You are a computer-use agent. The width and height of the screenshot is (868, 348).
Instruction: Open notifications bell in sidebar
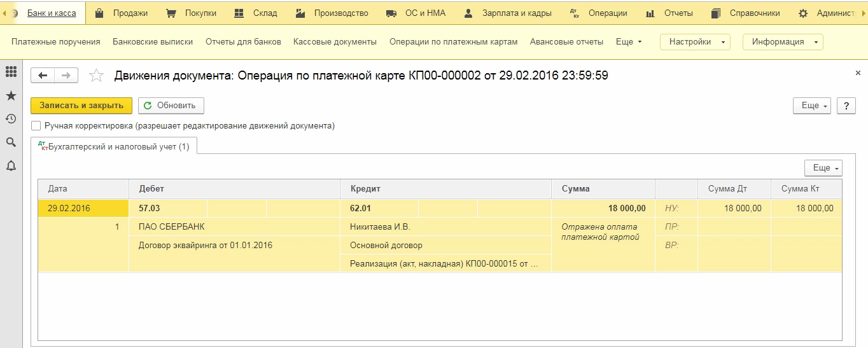[11, 166]
